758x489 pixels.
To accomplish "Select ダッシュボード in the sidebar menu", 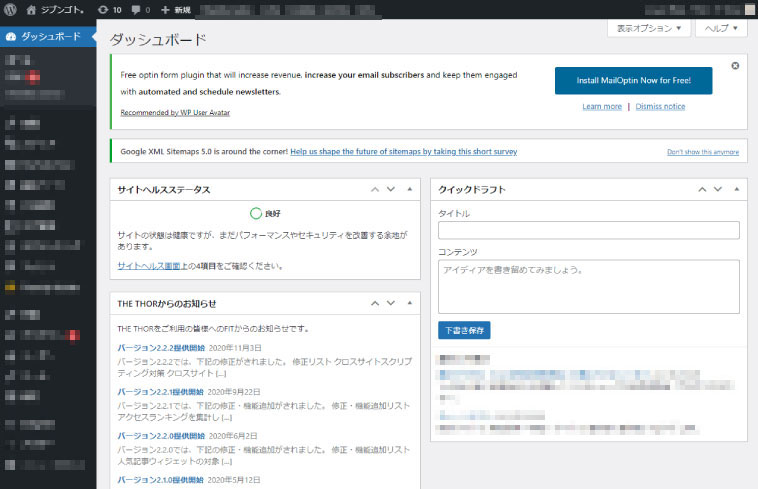I will coord(48,36).
